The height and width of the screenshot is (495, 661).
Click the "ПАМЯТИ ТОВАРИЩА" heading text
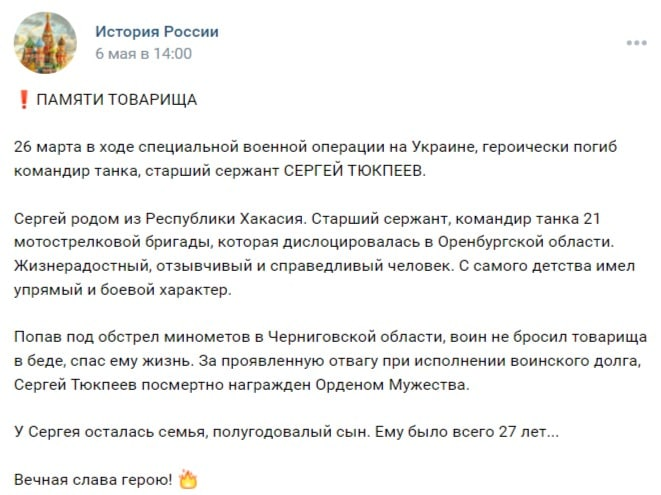pyautogui.click(x=117, y=100)
